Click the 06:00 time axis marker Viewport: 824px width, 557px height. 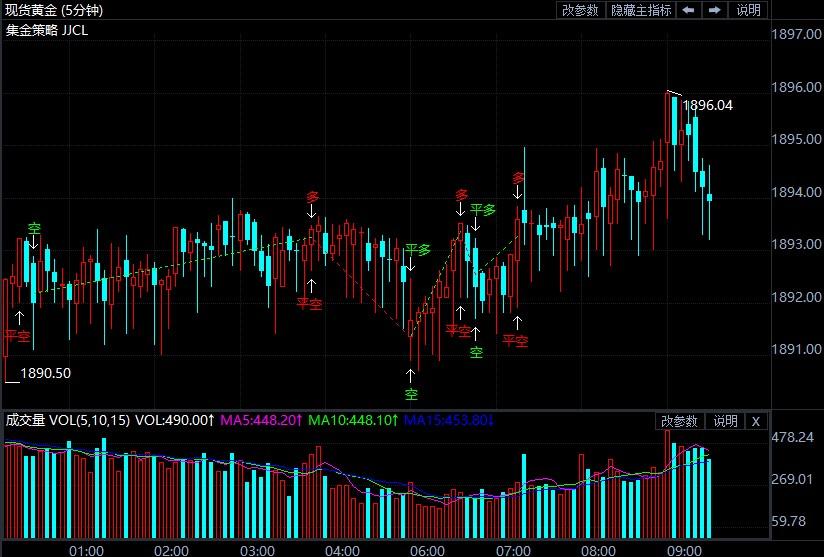[427, 551]
